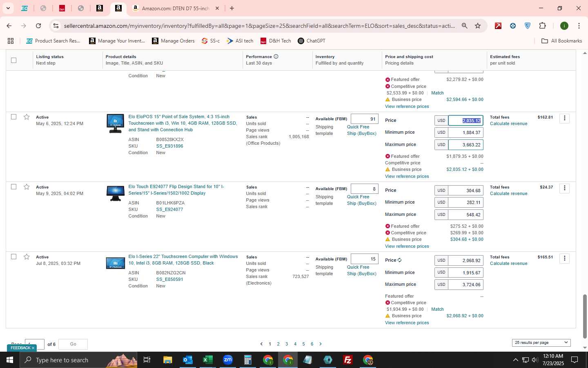Favorite the Elo Touch E924077 listing star
The width and height of the screenshot is (588, 368).
pyautogui.click(x=27, y=187)
